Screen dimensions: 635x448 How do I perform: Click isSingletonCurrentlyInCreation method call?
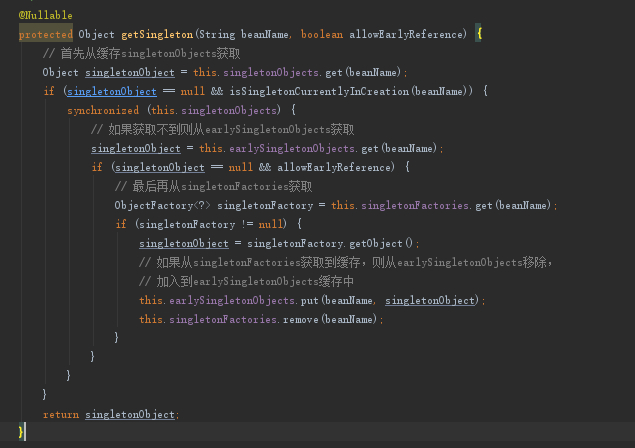(x=319, y=92)
